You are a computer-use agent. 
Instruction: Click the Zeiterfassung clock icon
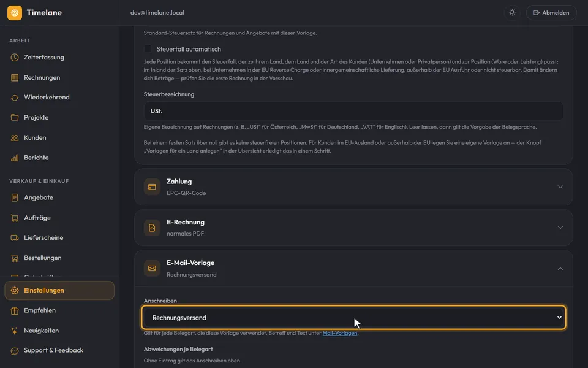coord(15,58)
